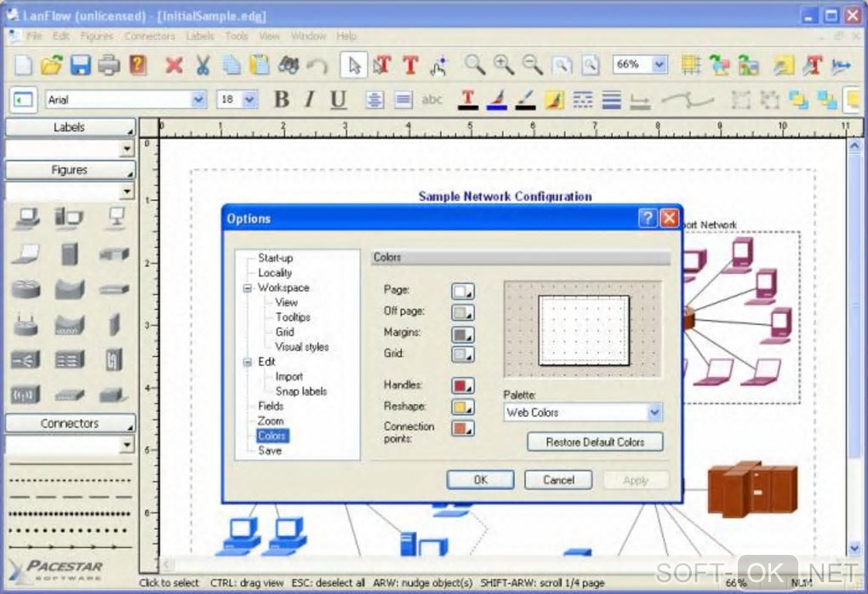Viewport: 868px width, 594px height.
Task: Open the font name Arial dropdown
Action: tap(198, 100)
